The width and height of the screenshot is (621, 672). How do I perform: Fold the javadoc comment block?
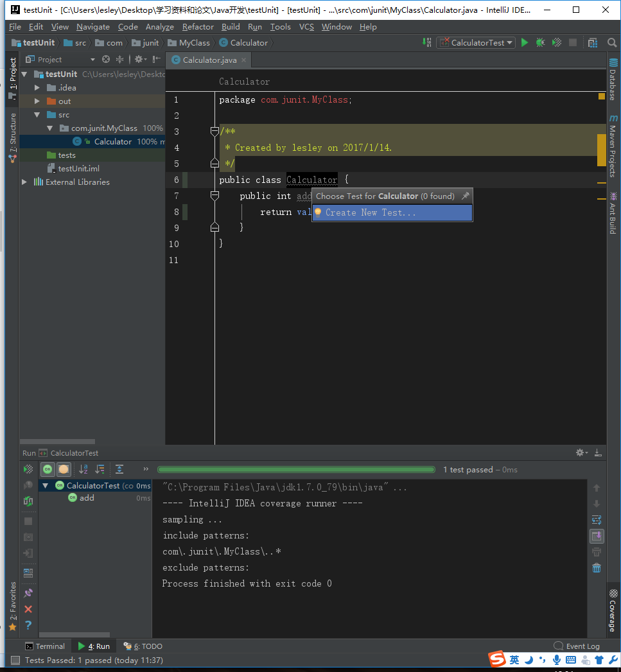pyautogui.click(x=215, y=131)
